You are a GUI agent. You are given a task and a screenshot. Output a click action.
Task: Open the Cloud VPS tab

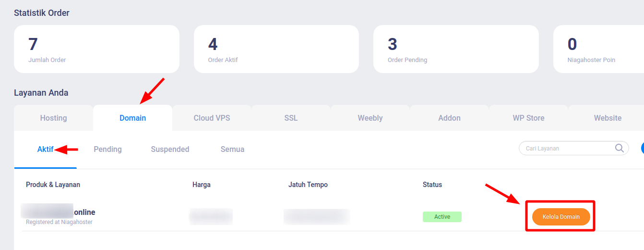(212, 118)
